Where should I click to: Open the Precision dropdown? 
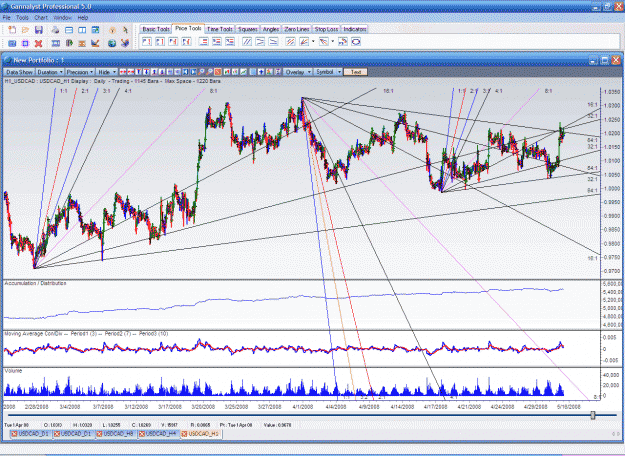point(80,72)
